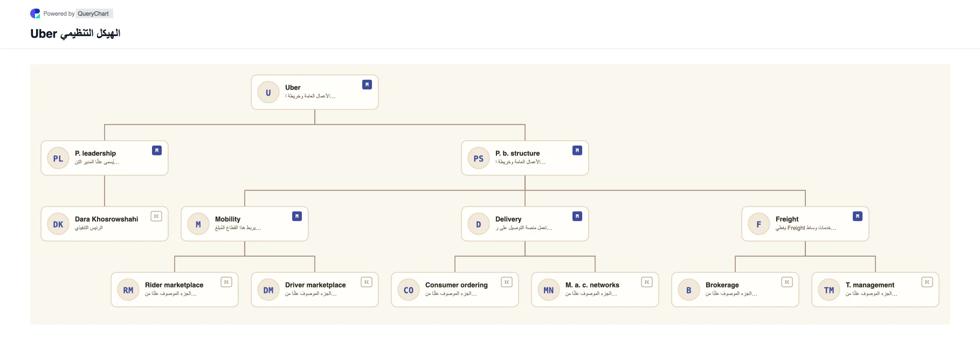980x355 pixels.
Task: Click the PL avatar on P. leadership
Action: [58, 158]
